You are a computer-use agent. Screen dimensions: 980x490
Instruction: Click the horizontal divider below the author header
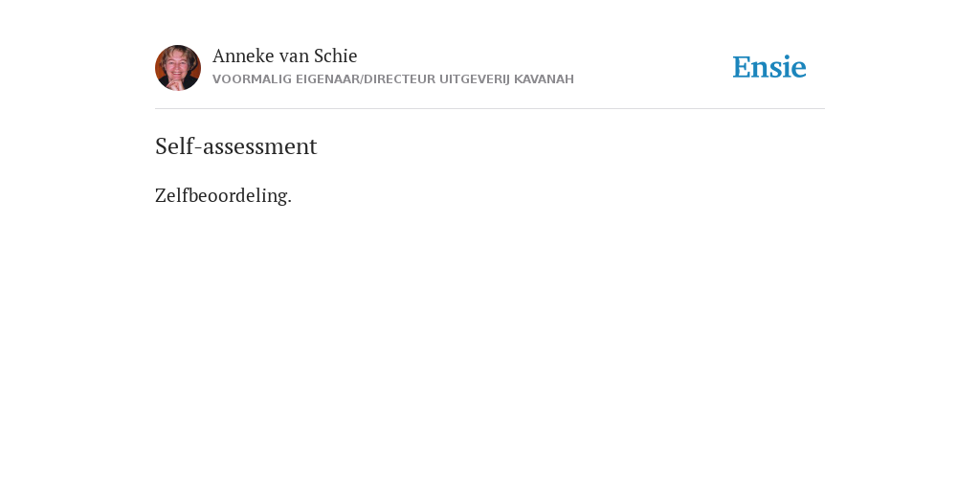490,109
